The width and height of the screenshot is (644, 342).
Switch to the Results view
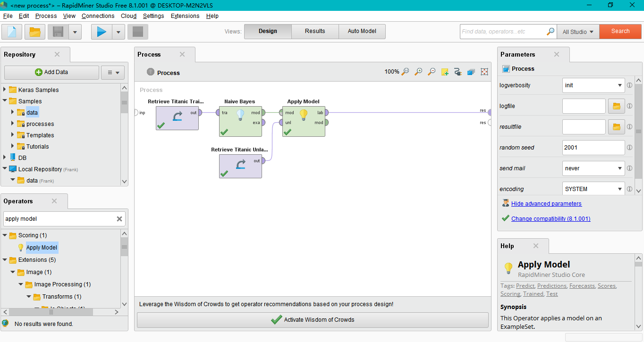point(315,32)
